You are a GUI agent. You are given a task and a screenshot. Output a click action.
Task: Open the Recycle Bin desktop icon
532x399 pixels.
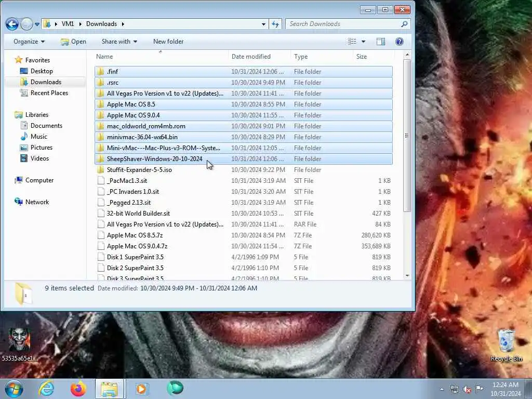pos(506,345)
